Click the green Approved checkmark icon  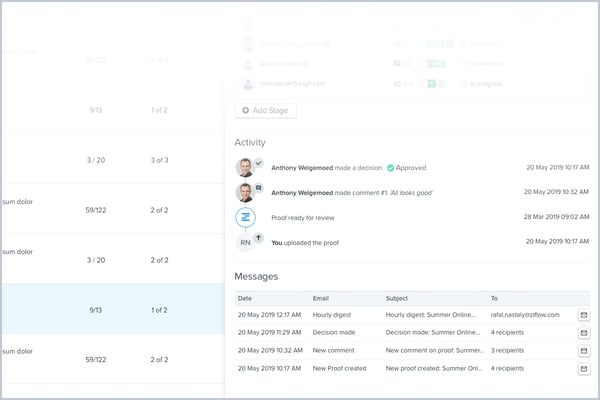click(x=391, y=168)
